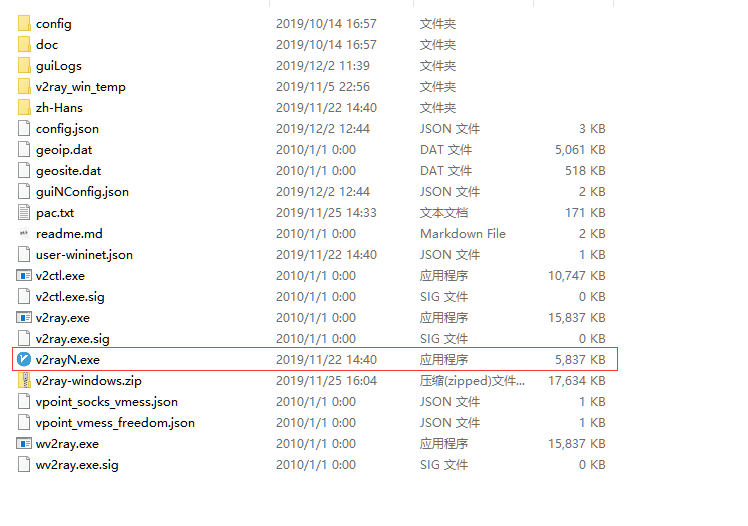The image size is (748, 526).
Task: Select the geoip.dat file icon
Action: pos(25,149)
